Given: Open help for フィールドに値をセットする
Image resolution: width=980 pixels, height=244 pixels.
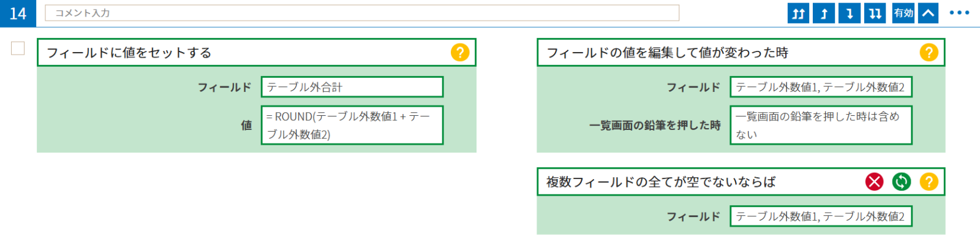Looking at the screenshot, I should tap(460, 52).
